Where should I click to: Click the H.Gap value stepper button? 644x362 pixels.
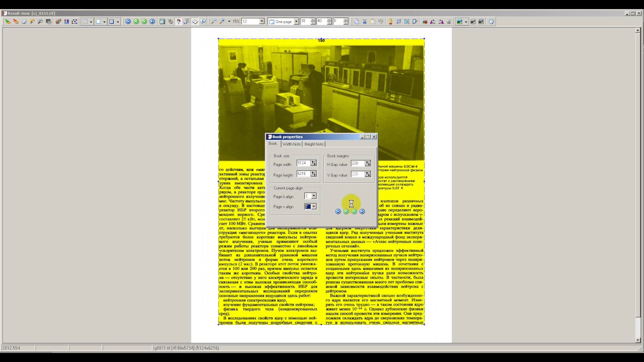pos(368,163)
